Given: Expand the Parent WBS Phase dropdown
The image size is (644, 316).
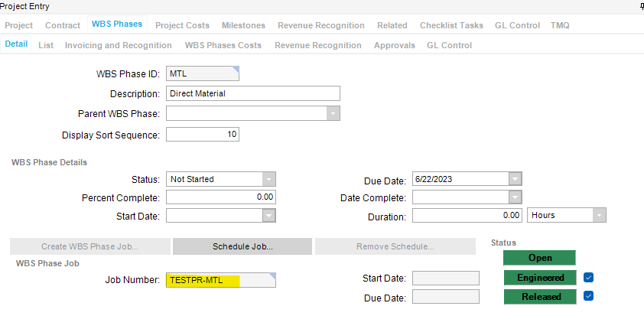Looking at the screenshot, I should pos(333,114).
